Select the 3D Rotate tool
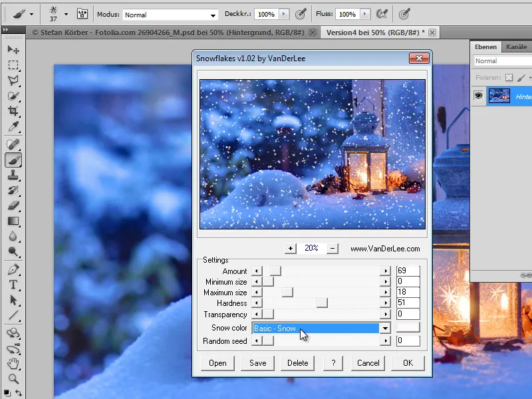The image size is (532, 399). coord(13,333)
